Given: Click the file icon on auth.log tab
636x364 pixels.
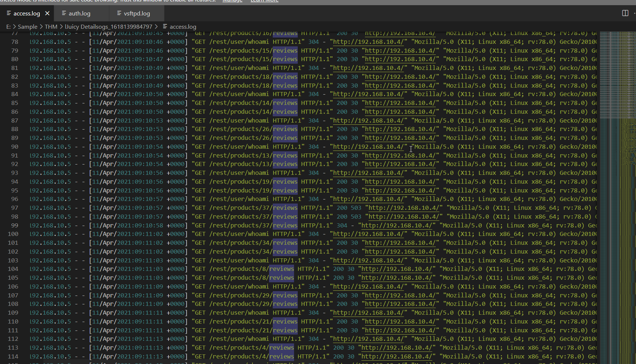Looking at the screenshot, I should pos(64,13).
